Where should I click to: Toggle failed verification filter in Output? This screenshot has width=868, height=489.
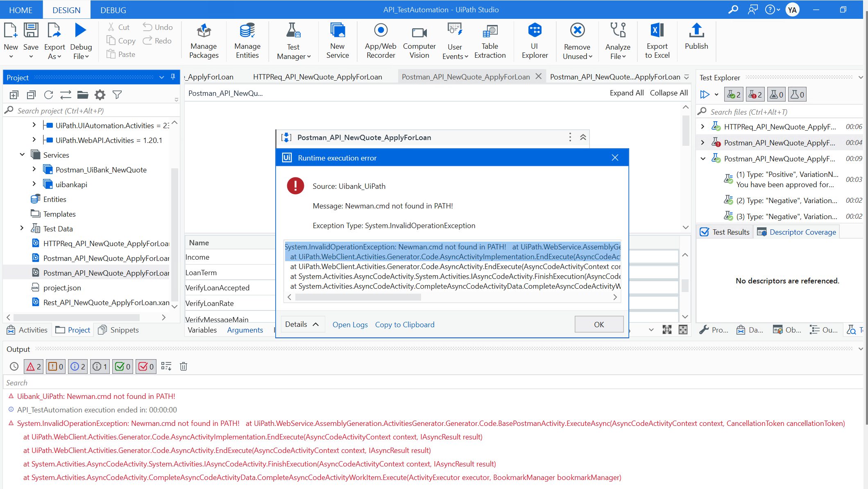pyautogui.click(x=146, y=367)
